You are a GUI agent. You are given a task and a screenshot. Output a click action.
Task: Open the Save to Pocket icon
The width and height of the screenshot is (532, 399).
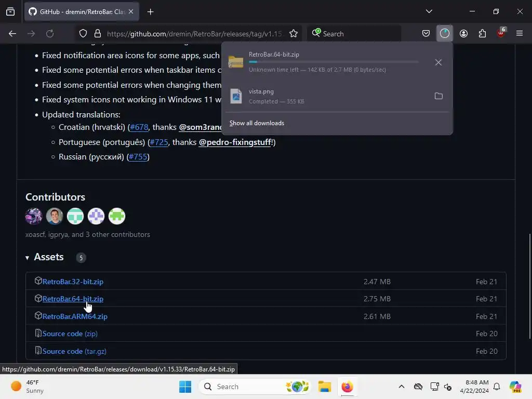coord(426,34)
